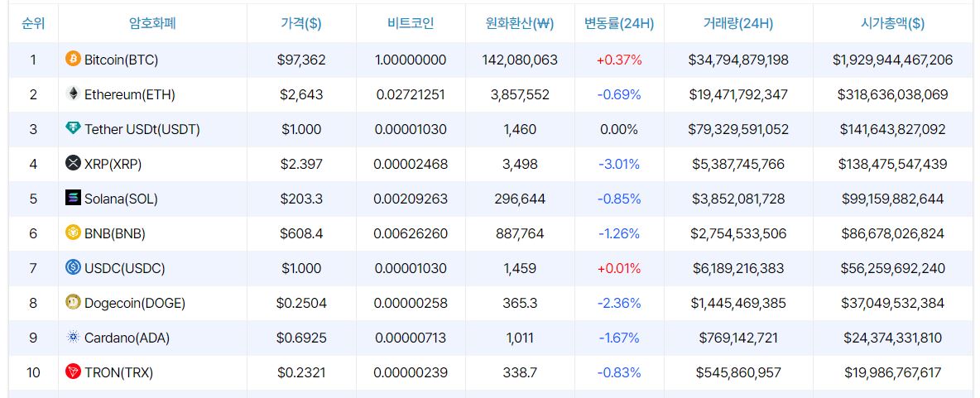Open the Dogecoin(DOGE) name link
Screen dimensions: 980x398
(x=135, y=304)
